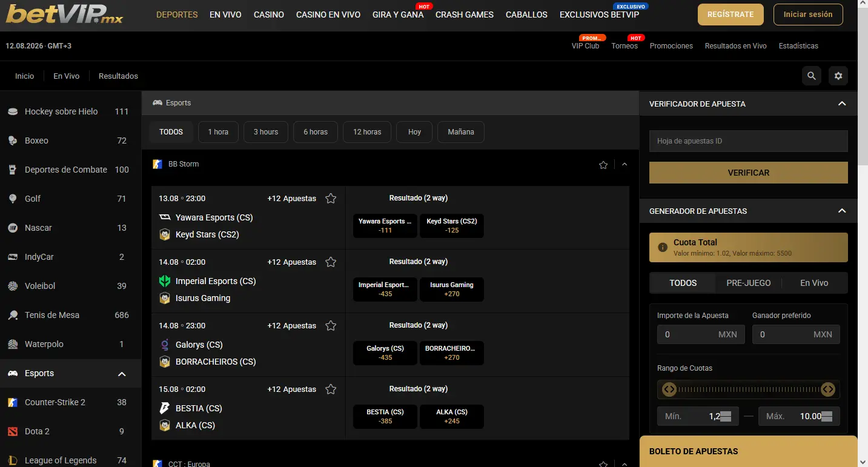Click the Nascar icon in sidebar
The width and height of the screenshot is (868, 467).
(x=13, y=228)
